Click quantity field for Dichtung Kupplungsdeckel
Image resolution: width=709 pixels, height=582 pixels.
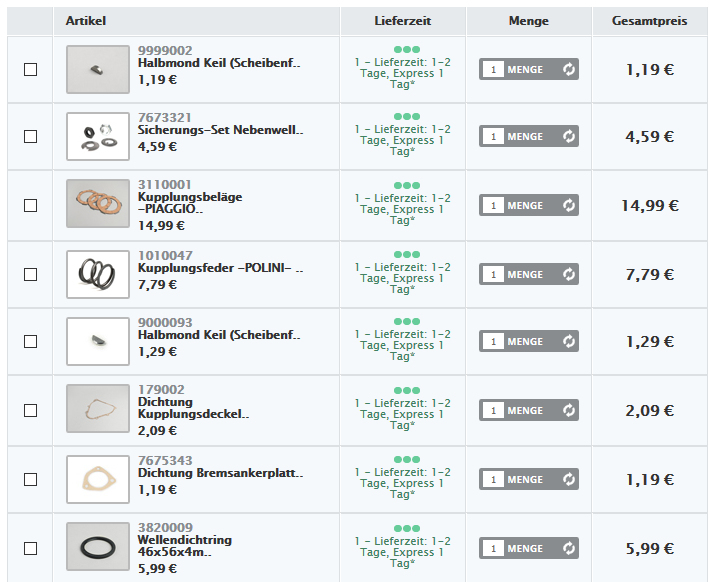(493, 410)
